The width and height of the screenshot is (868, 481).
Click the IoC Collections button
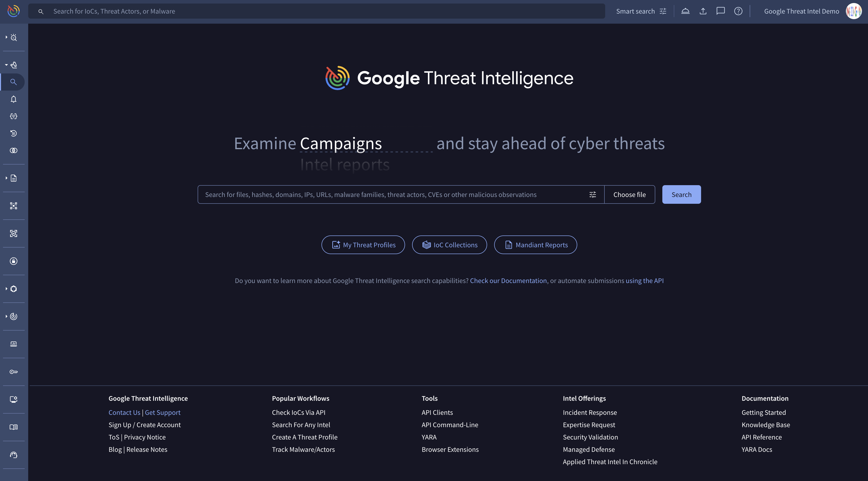click(449, 245)
